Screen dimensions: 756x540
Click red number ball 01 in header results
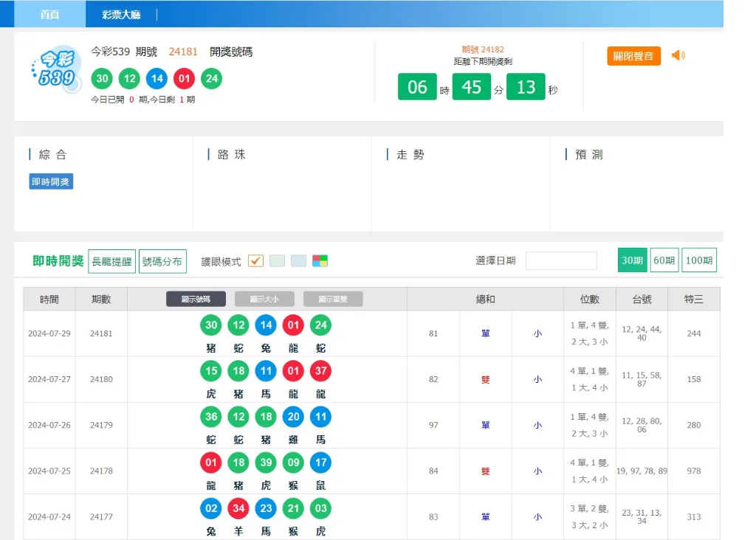click(x=184, y=78)
